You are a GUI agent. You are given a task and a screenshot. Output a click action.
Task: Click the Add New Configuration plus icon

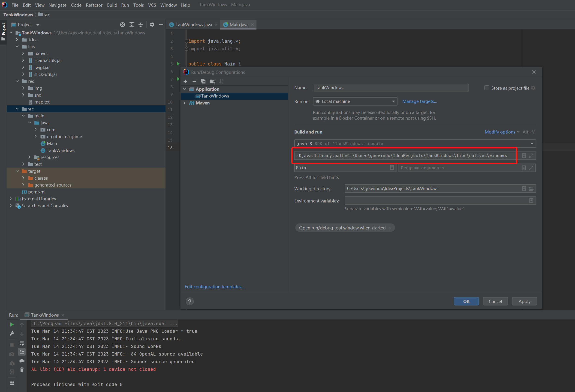pyautogui.click(x=185, y=81)
